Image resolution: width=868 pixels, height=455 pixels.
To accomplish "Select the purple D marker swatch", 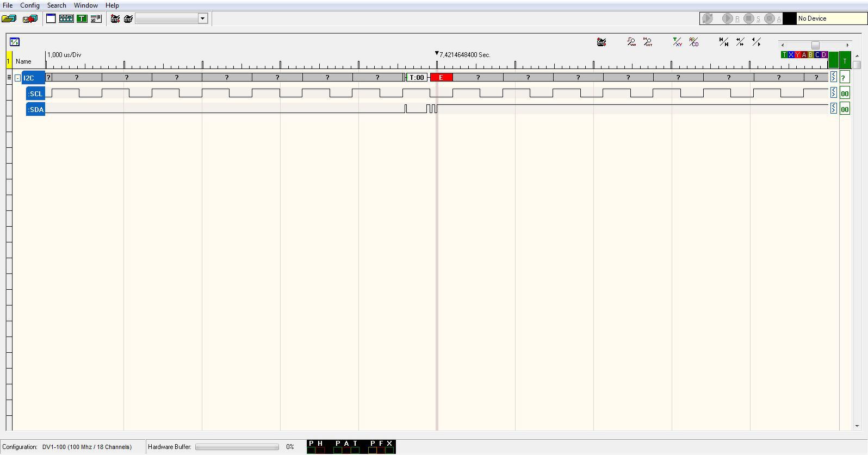I will click(x=824, y=55).
